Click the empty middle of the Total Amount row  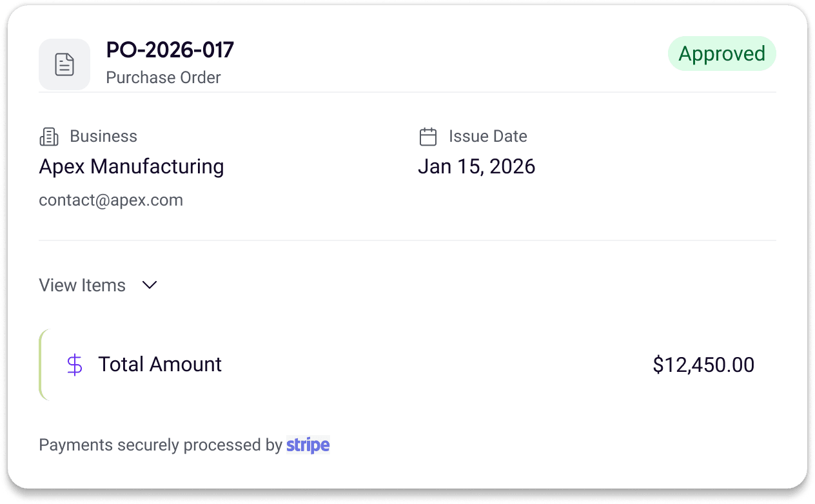[x=438, y=365]
